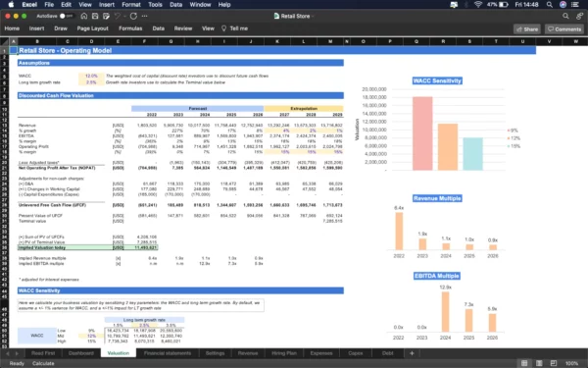This screenshot has width=588, height=368.
Task: Switch to the Dashboard sheet tab
Action: click(81, 353)
